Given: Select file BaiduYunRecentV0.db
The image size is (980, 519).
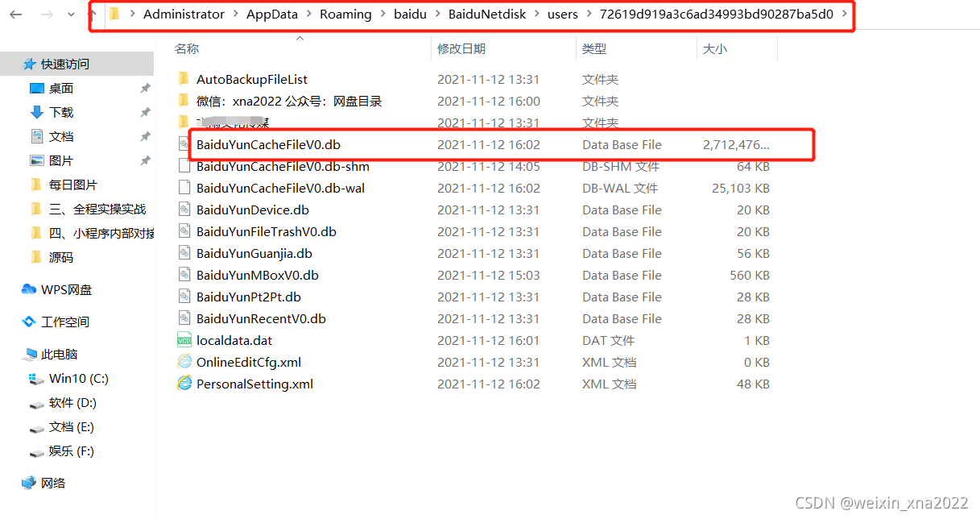Looking at the screenshot, I should (x=261, y=319).
